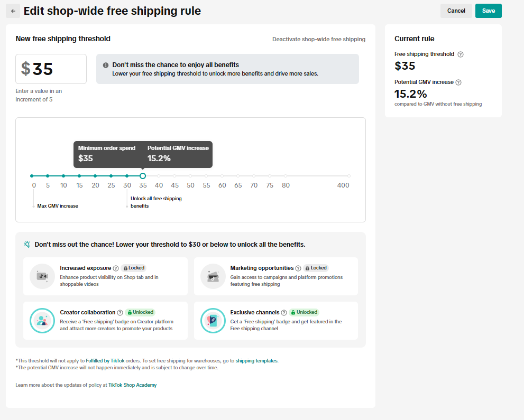Click help icon beside Creator collaboration
The width and height of the screenshot is (524, 420).
tap(120, 313)
